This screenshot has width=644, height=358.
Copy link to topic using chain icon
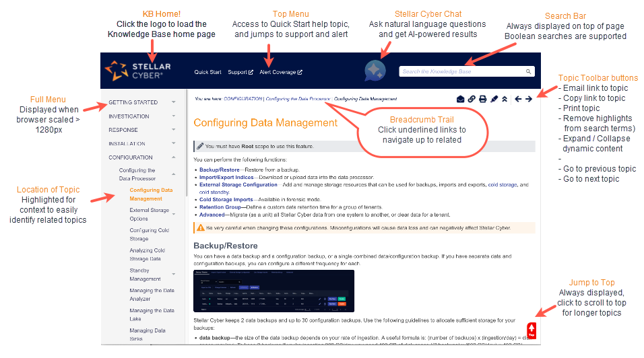pyautogui.click(x=472, y=99)
